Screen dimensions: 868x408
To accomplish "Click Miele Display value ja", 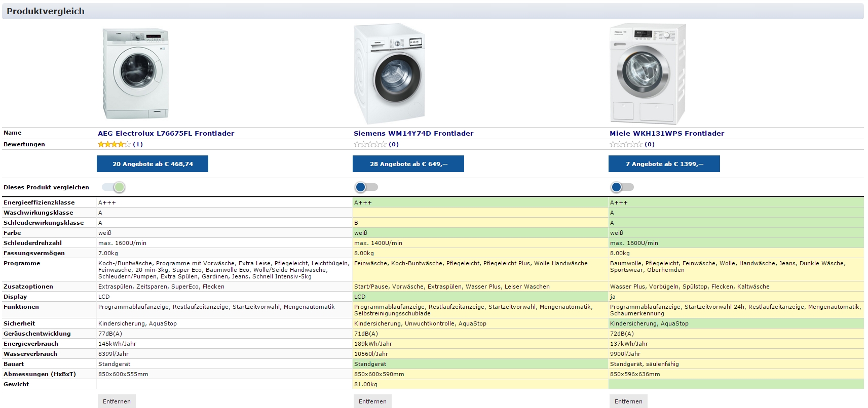I will (613, 297).
